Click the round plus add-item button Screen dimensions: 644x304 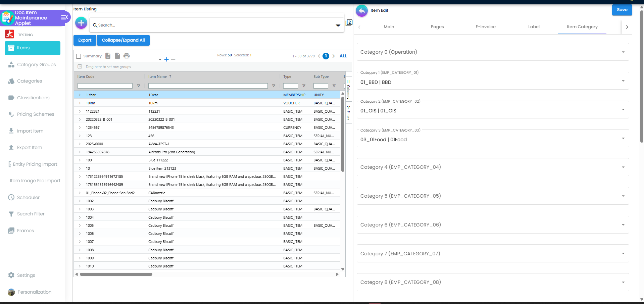pos(81,23)
